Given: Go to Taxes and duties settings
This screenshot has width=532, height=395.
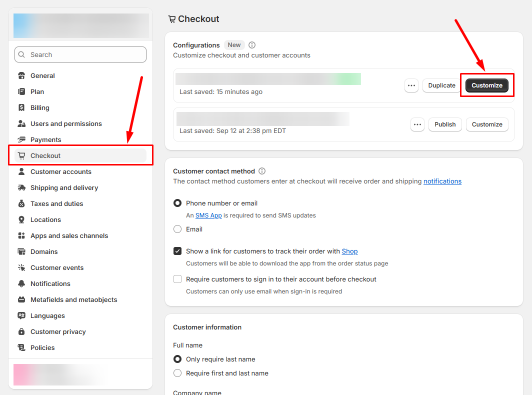Looking at the screenshot, I should coord(56,204).
